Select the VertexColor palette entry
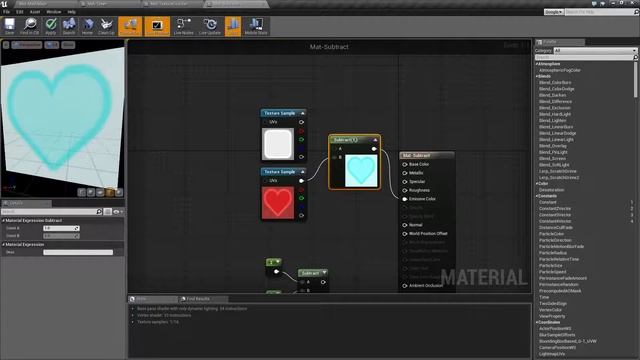Screen dimensions: 640x360 pyautogui.click(x=550, y=310)
